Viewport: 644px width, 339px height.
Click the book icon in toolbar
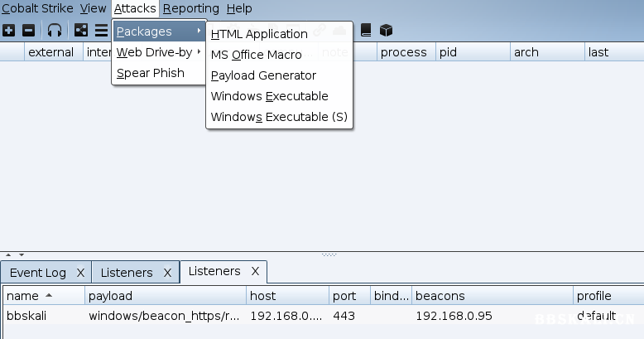366,31
